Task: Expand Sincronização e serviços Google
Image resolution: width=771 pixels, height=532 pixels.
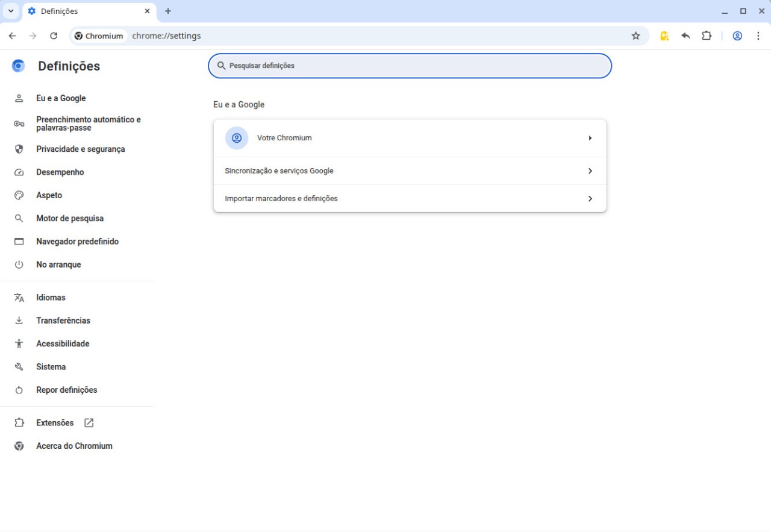Action: click(x=410, y=171)
